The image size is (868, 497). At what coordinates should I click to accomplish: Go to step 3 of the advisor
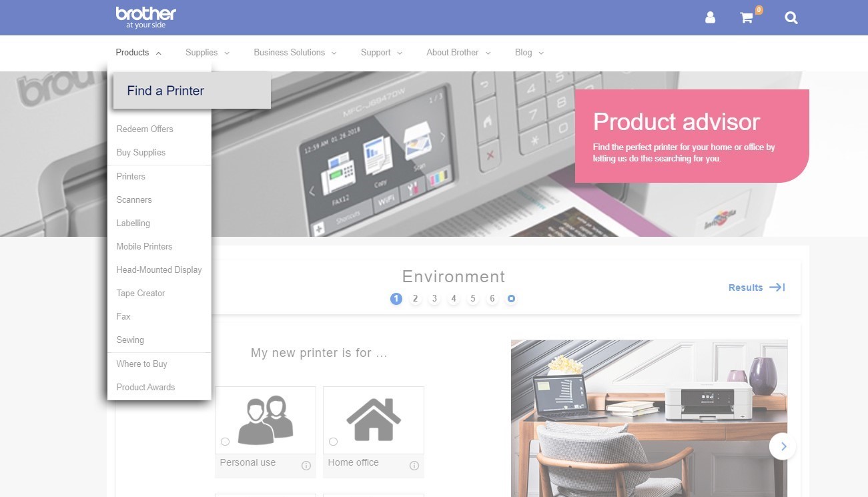click(434, 299)
